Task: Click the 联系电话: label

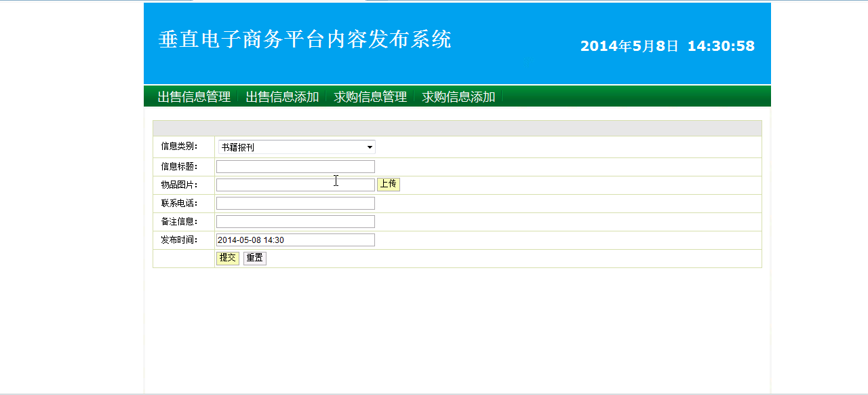Action: point(179,203)
